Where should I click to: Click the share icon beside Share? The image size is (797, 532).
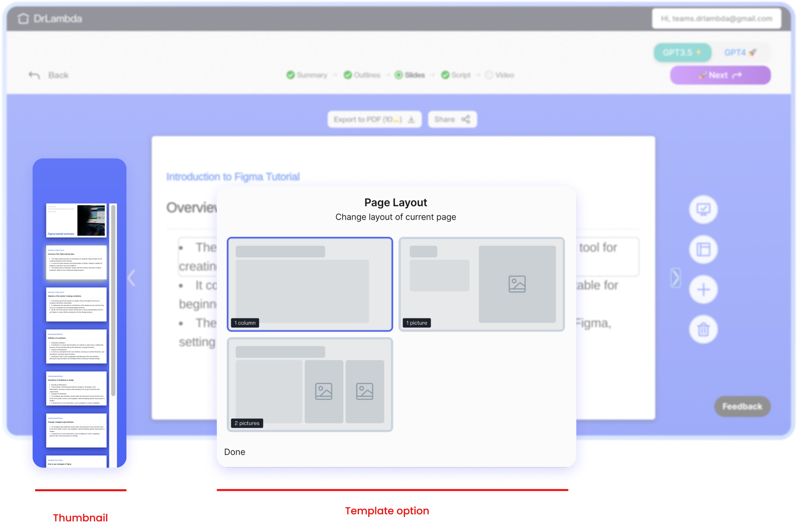pos(466,119)
